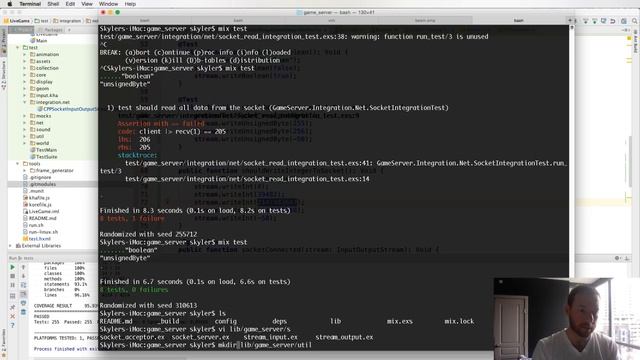Expand the display folder

coord(25,82)
